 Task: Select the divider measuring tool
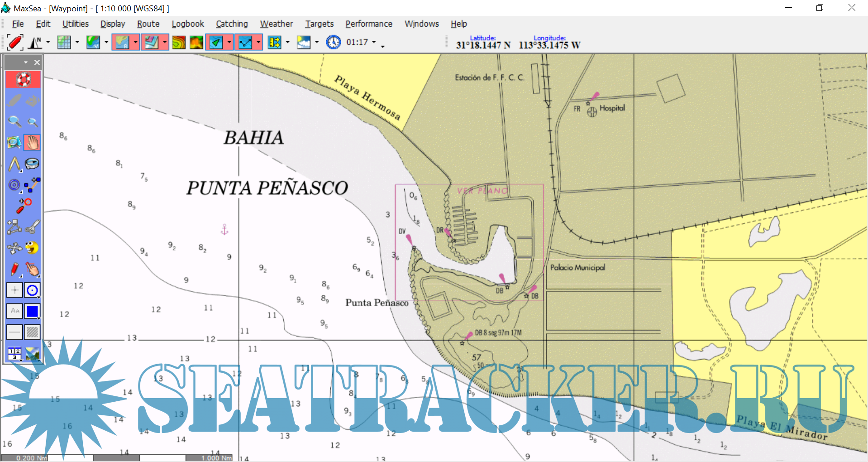[x=14, y=164]
